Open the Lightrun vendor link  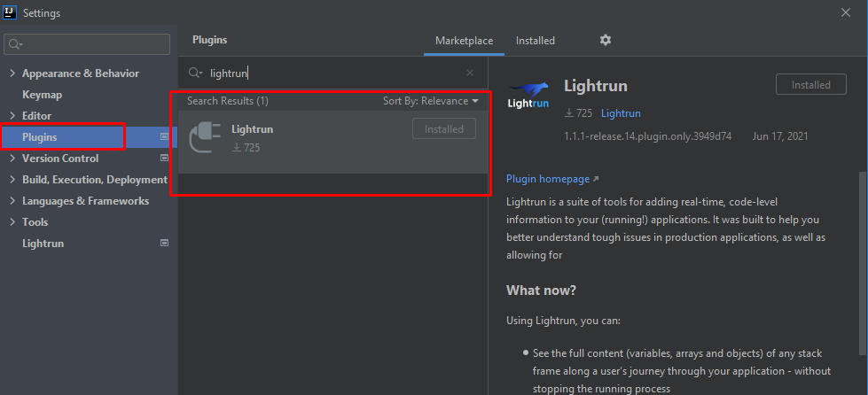coord(621,113)
